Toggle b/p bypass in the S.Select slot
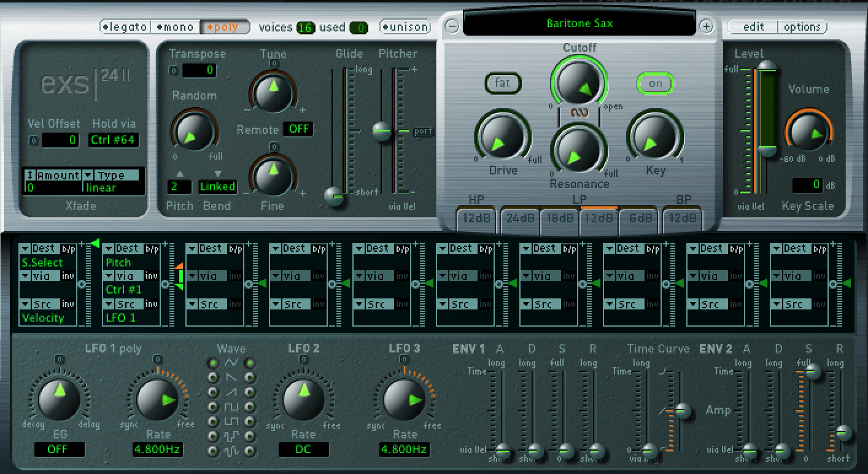The width and height of the screenshot is (868, 474). pyautogui.click(x=67, y=249)
